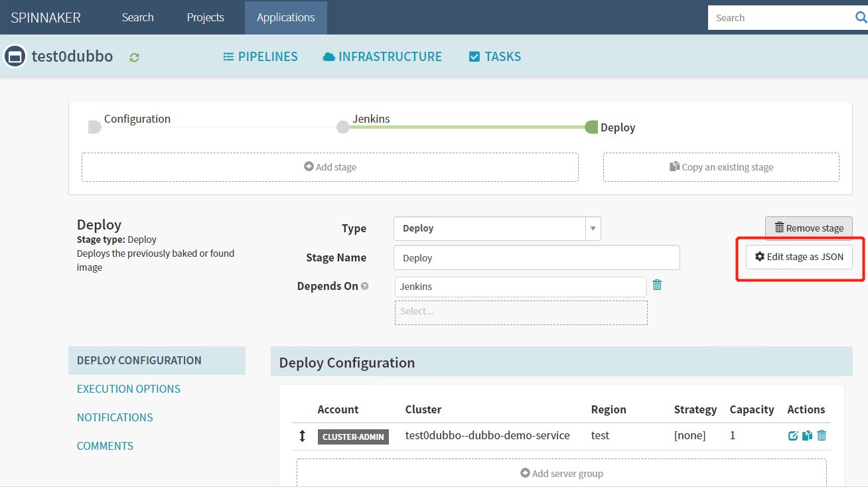Click the Stage Name input field
This screenshot has height=489, width=868.
coord(536,258)
